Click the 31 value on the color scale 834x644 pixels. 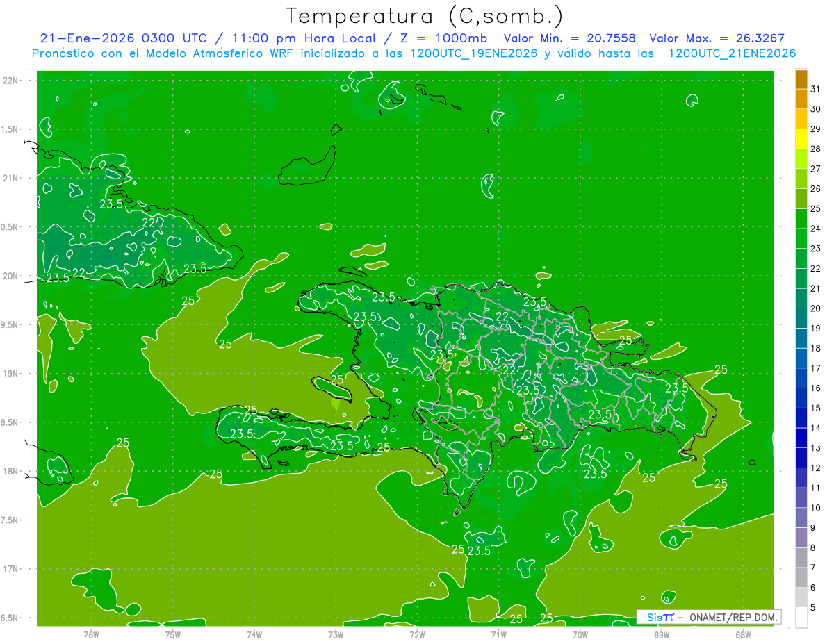coord(816,88)
